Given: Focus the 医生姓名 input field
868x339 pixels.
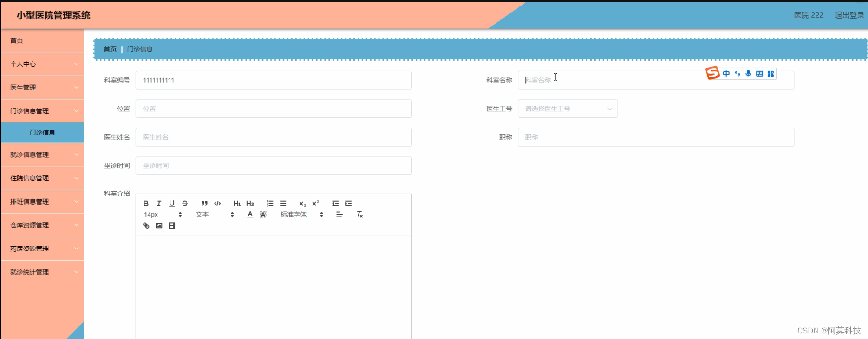Looking at the screenshot, I should pyautogui.click(x=274, y=137).
